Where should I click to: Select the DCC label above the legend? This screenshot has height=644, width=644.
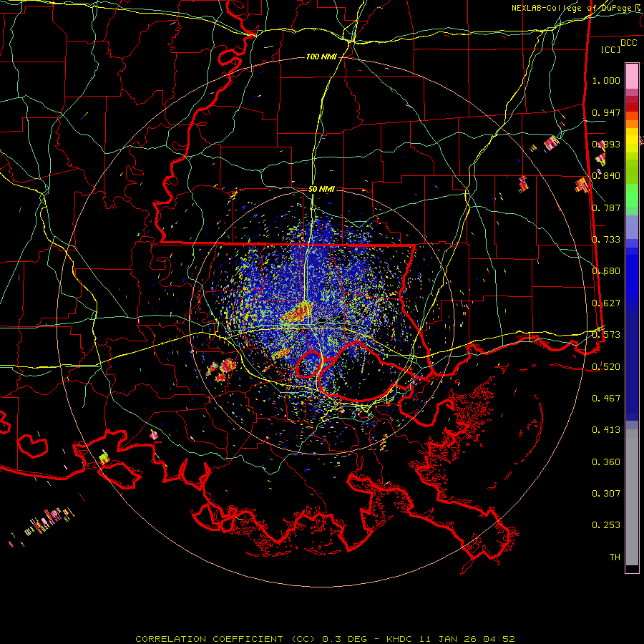[628, 43]
